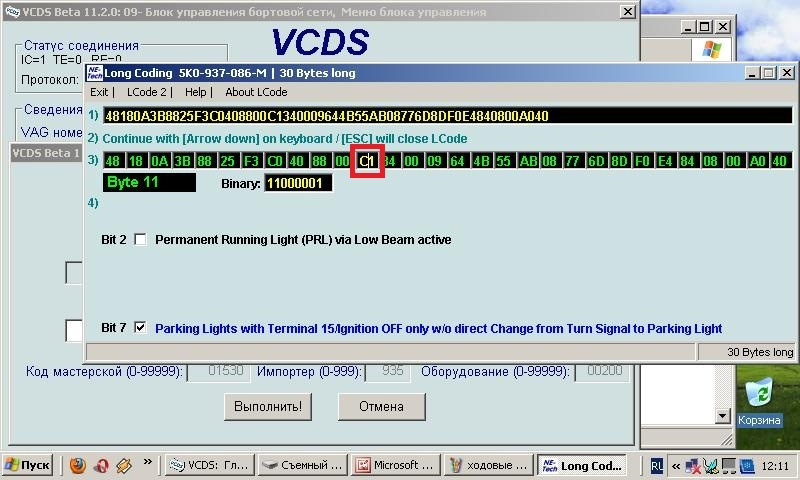Select byte cell with value 55
800x480 pixels.
pyautogui.click(x=504, y=161)
